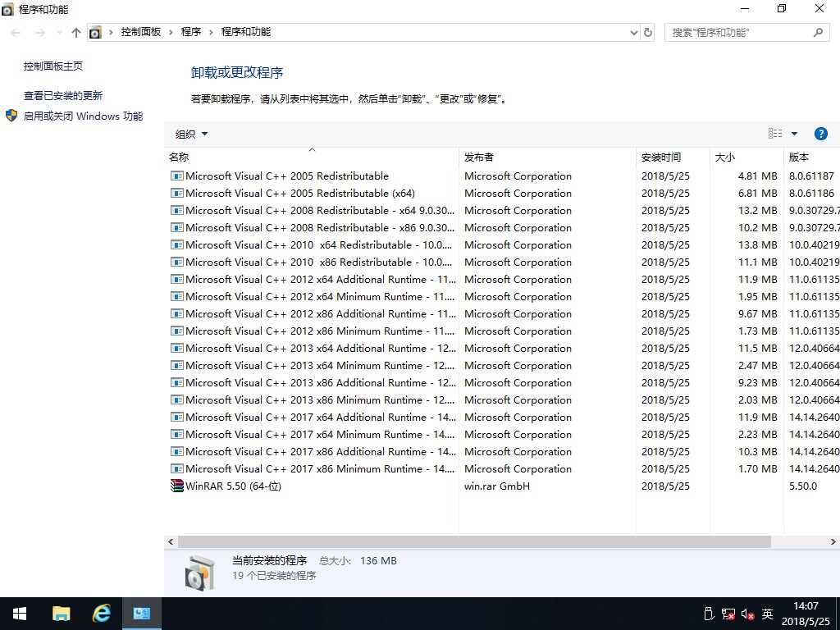Click the WinRAR books icon
This screenshot has height=630, width=840.
(177, 486)
